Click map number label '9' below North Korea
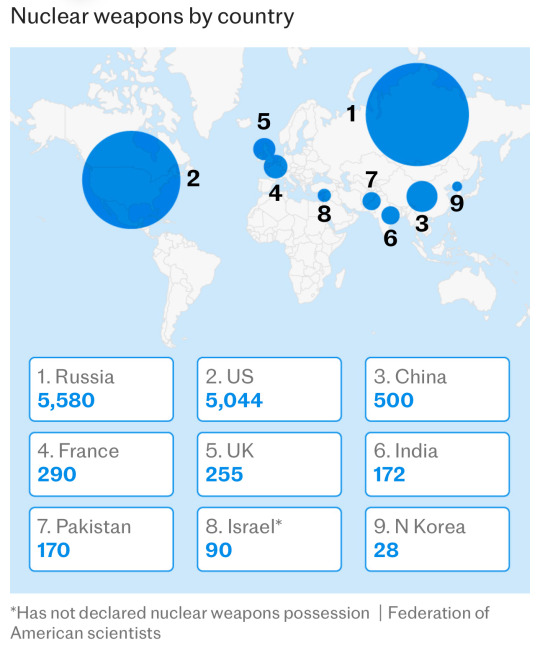 tap(457, 203)
